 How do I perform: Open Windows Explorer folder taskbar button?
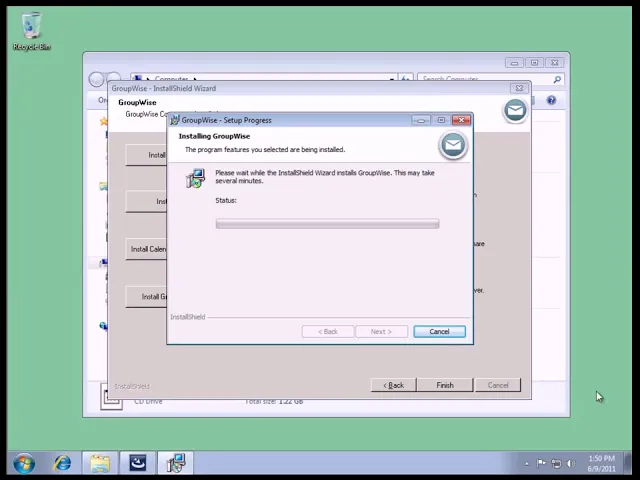point(100,463)
